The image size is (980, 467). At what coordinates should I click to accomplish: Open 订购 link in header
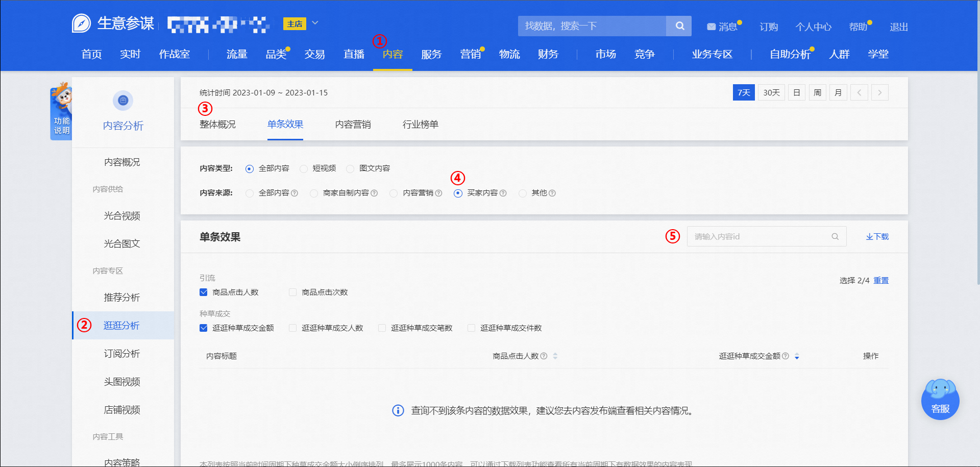click(x=769, y=27)
